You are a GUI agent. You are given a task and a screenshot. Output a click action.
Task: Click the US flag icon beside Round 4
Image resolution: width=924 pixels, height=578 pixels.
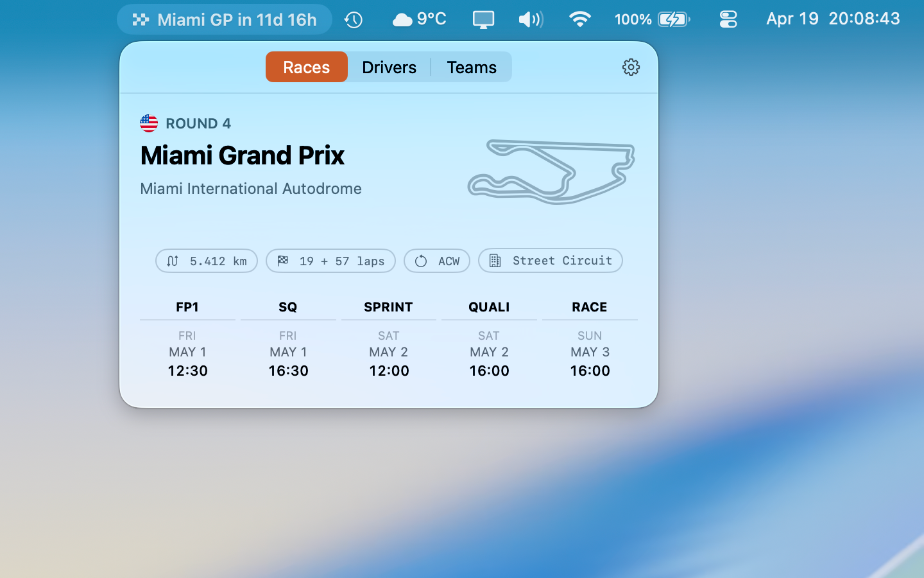pyautogui.click(x=149, y=123)
